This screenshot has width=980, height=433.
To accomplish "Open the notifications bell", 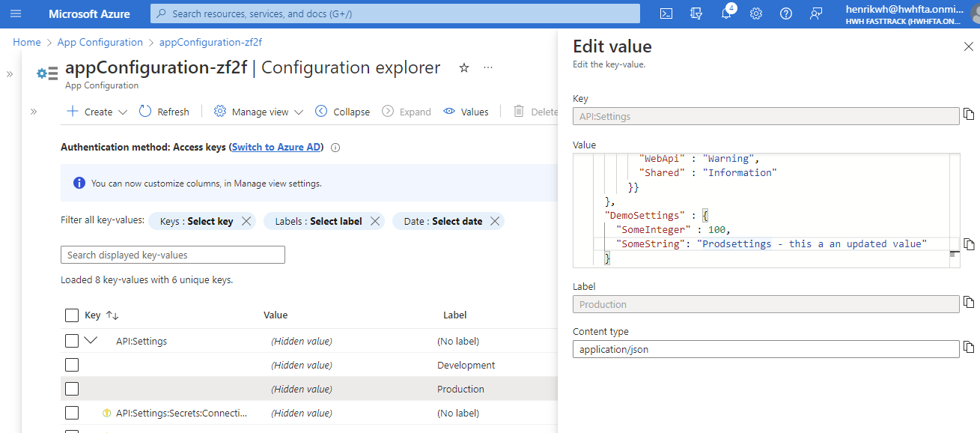I will coord(726,13).
